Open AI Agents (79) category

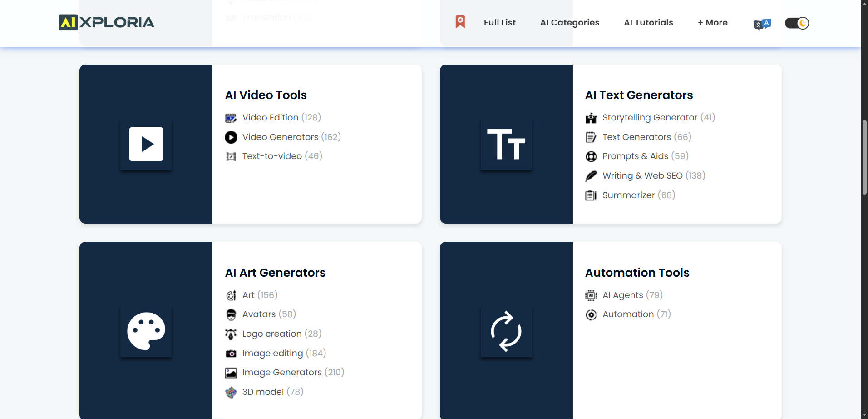633,295
